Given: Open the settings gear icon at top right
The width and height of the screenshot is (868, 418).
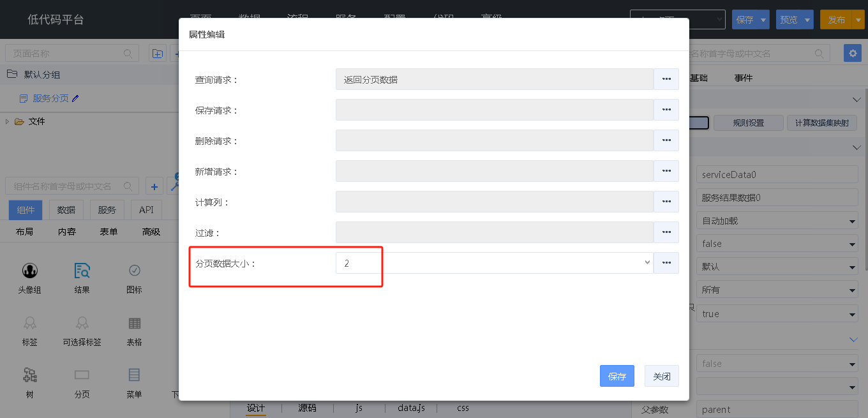Looking at the screenshot, I should [x=852, y=53].
